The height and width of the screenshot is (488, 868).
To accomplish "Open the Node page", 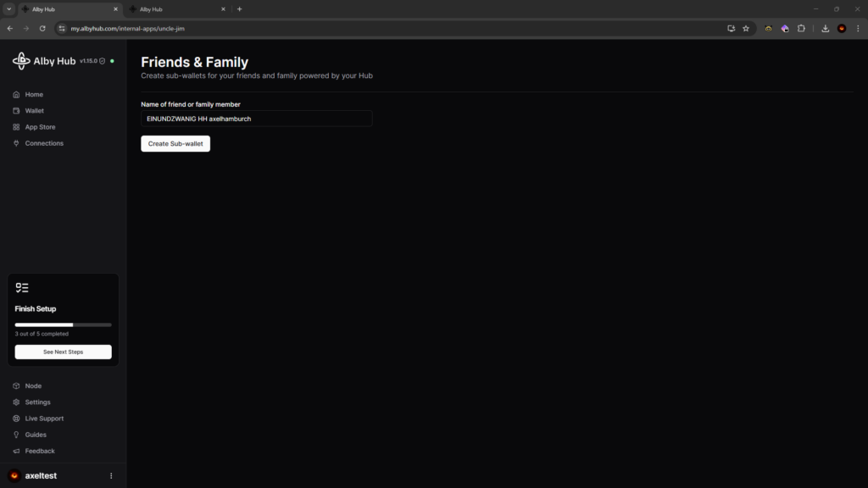I will coord(33,386).
